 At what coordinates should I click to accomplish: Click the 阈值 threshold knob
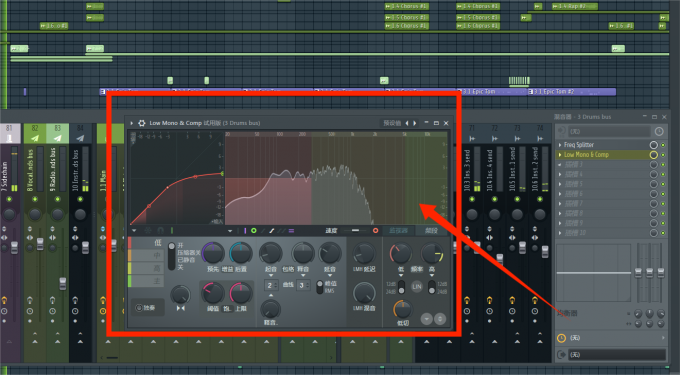(x=212, y=293)
